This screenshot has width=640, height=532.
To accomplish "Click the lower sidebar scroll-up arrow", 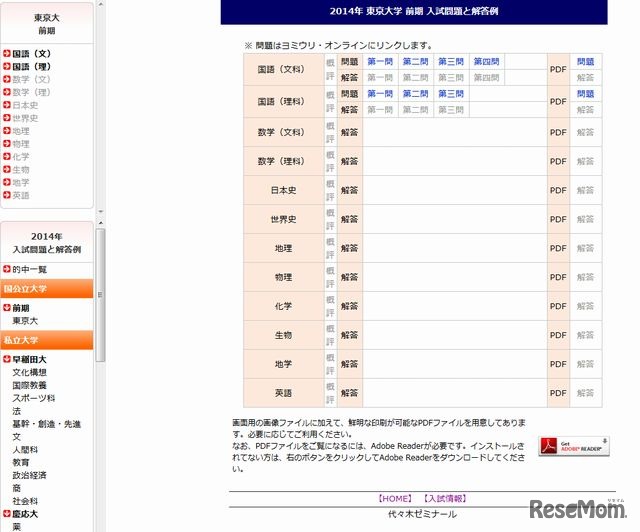I will coord(100,223).
